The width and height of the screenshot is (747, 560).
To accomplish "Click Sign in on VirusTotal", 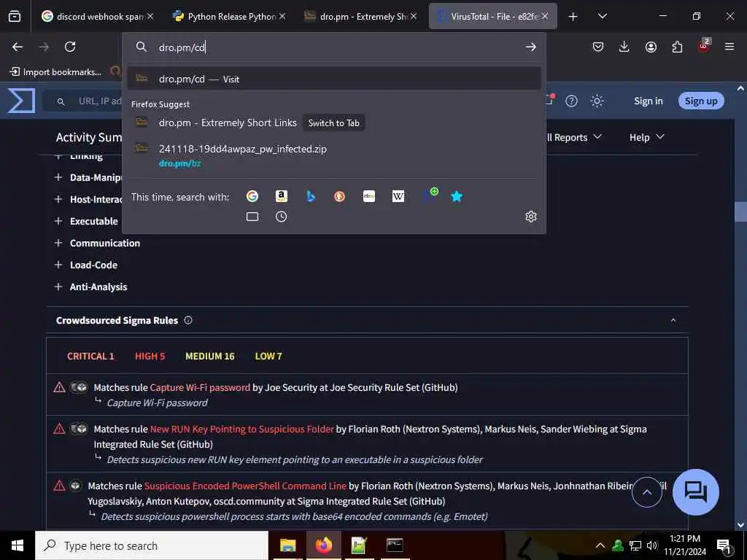I will click(648, 101).
